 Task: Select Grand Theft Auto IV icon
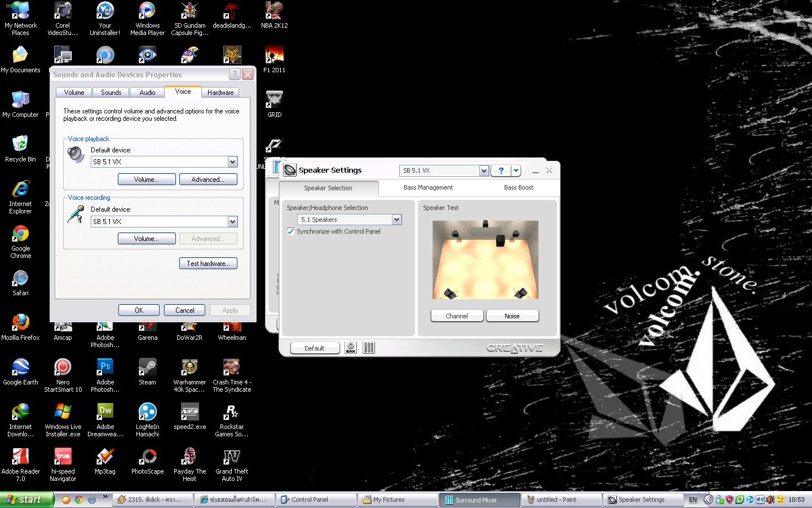pos(232,465)
